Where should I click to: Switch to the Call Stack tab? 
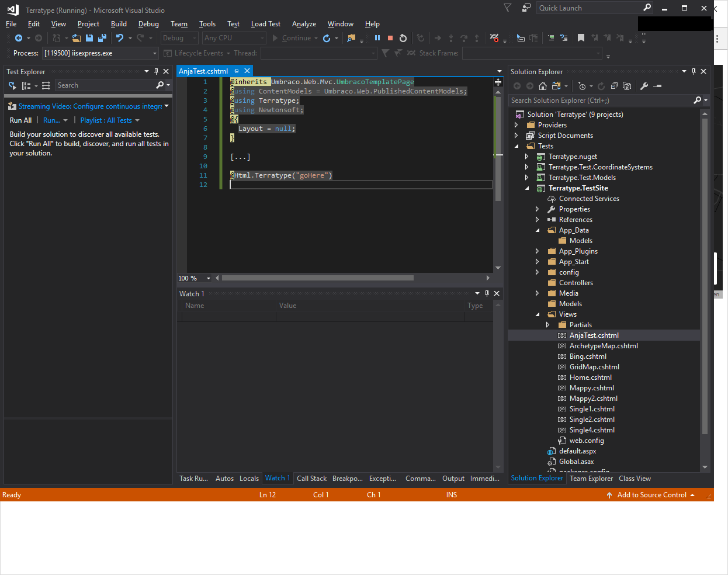coord(311,478)
